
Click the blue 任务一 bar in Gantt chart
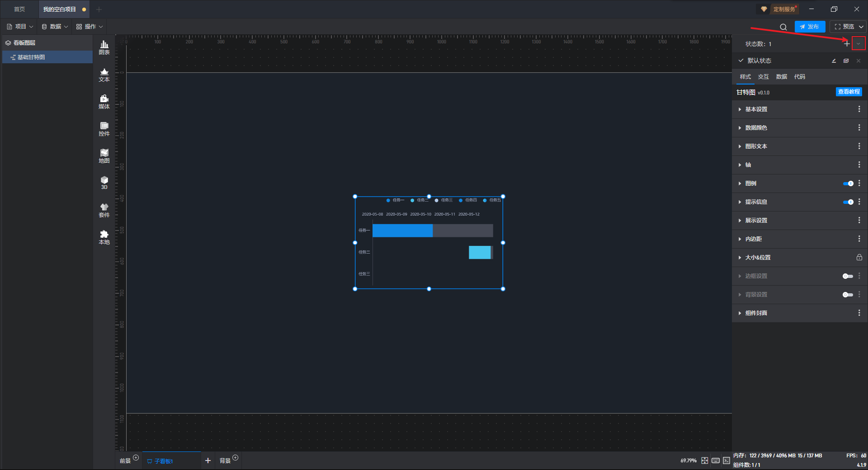click(x=402, y=230)
